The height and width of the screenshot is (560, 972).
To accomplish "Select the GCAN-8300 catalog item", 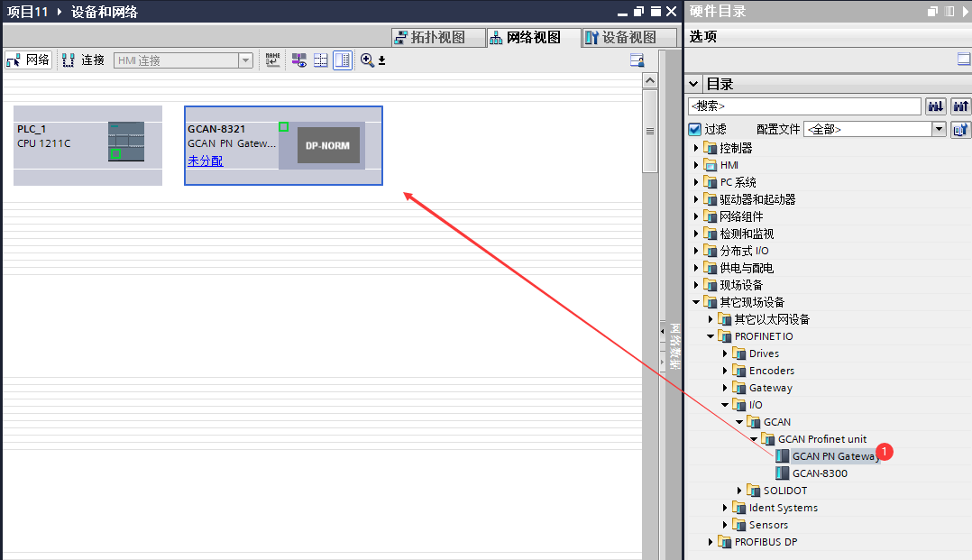I will (x=819, y=473).
